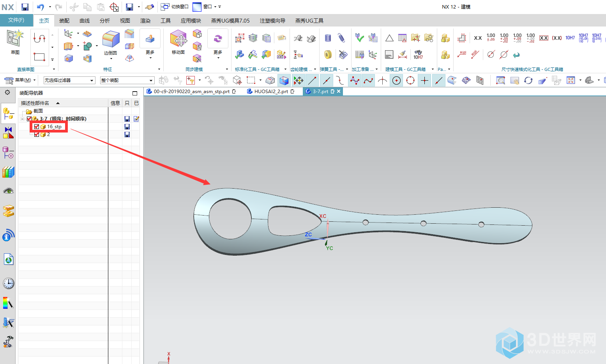
Task: Click the boxed XX dimension format icon
Action: point(544,38)
